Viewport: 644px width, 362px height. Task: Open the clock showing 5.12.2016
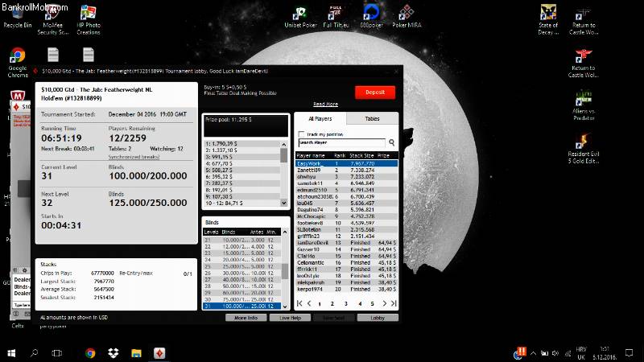pos(605,353)
